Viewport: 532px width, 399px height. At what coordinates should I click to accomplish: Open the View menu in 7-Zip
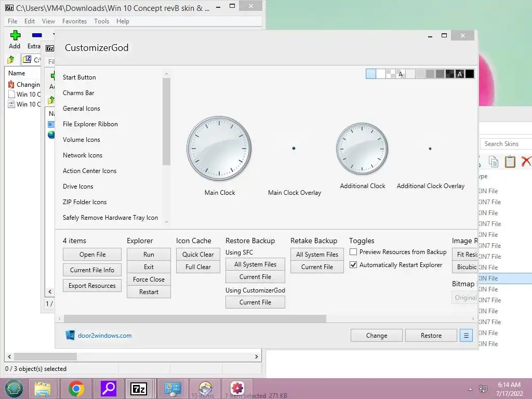48,21
